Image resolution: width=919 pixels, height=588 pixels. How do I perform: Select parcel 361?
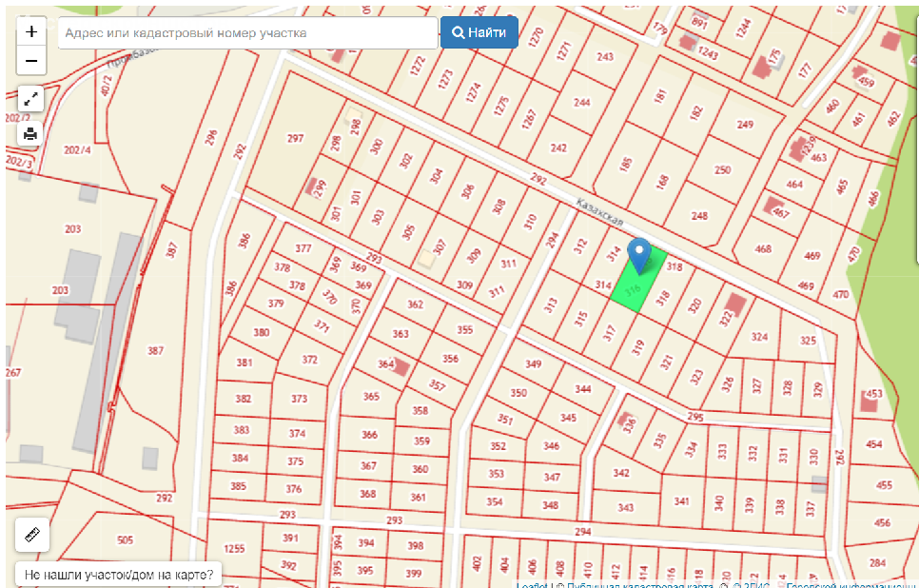pyautogui.click(x=418, y=497)
